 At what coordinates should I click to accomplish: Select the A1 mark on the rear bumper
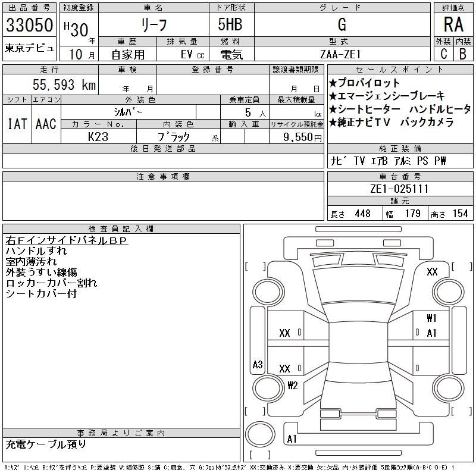click(x=292, y=439)
